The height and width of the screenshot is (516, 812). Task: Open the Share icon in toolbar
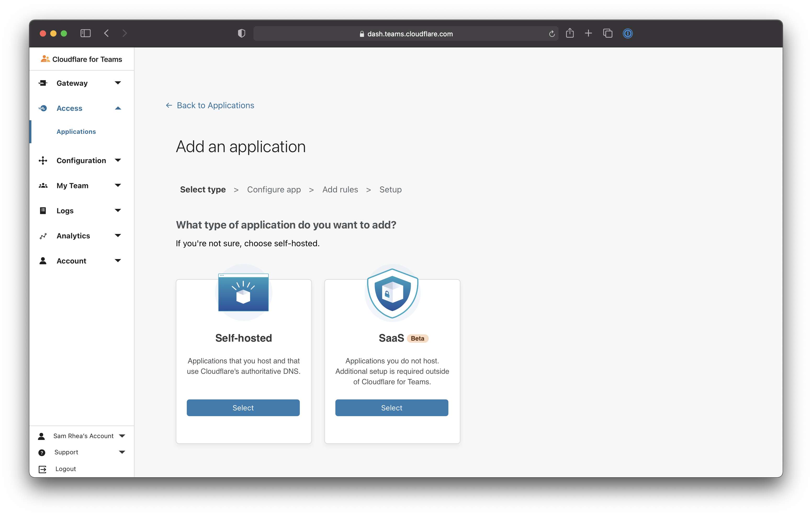(570, 33)
